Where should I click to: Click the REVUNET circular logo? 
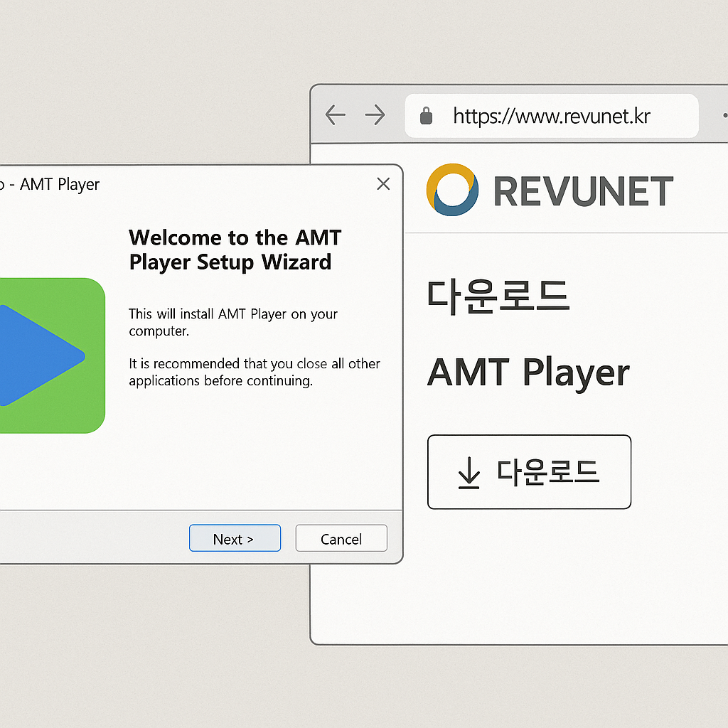pos(453,189)
